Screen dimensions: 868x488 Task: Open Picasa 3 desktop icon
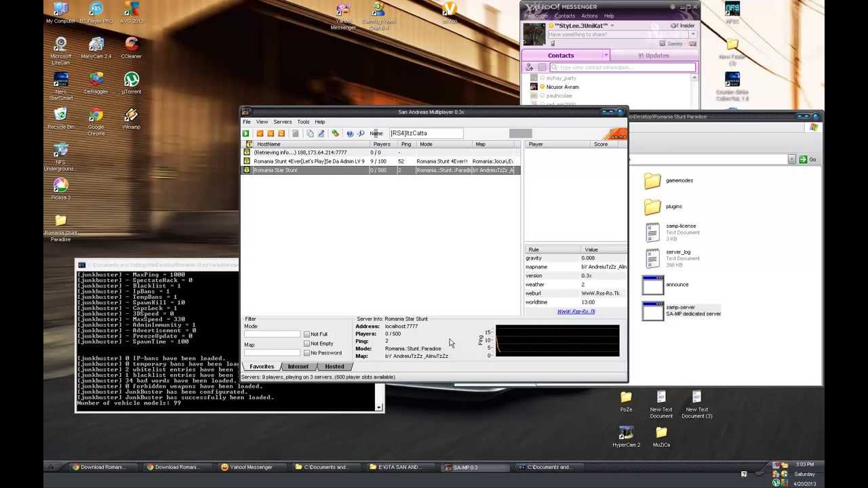pos(60,189)
